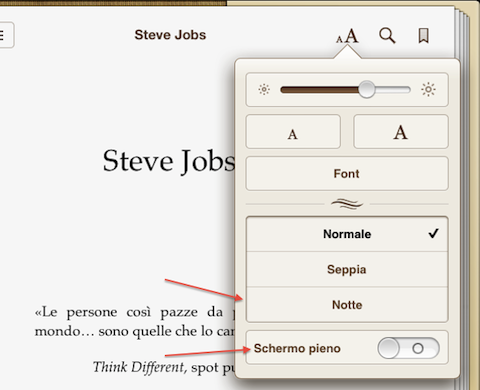The width and height of the screenshot is (480, 390).
Task: Click the high brightness sun icon
Action: click(x=428, y=90)
